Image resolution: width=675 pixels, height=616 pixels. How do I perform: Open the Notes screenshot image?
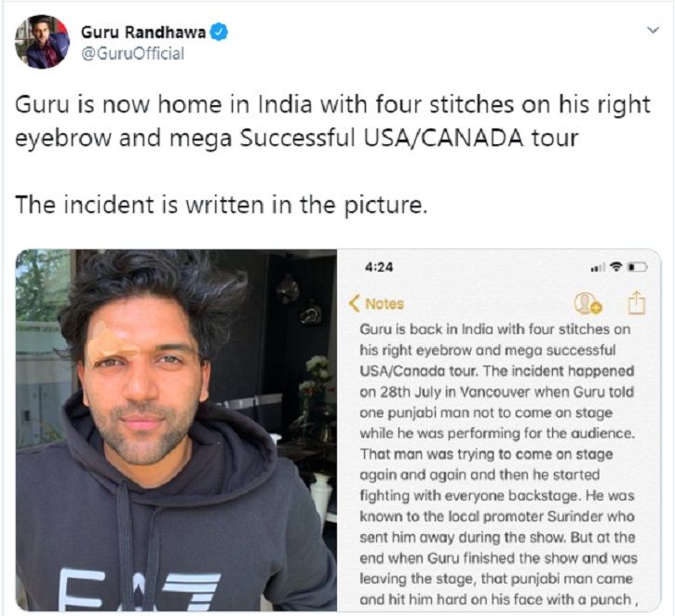click(x=499, y=430)
